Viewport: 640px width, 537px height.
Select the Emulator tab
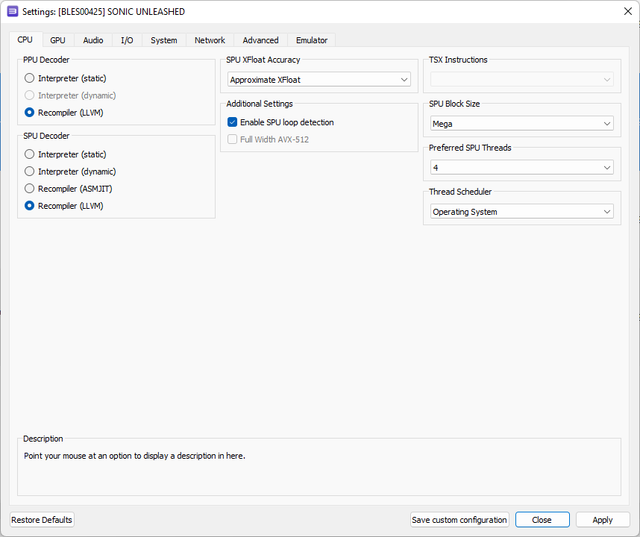(x=312, y=40)
